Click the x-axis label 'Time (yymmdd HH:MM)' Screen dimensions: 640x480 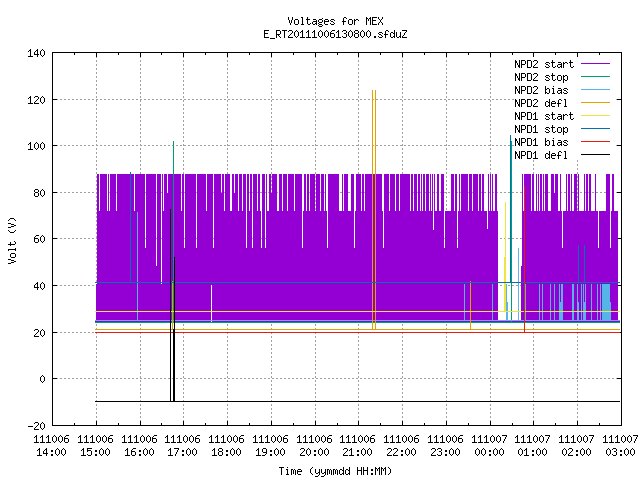[x=335, y=471]
